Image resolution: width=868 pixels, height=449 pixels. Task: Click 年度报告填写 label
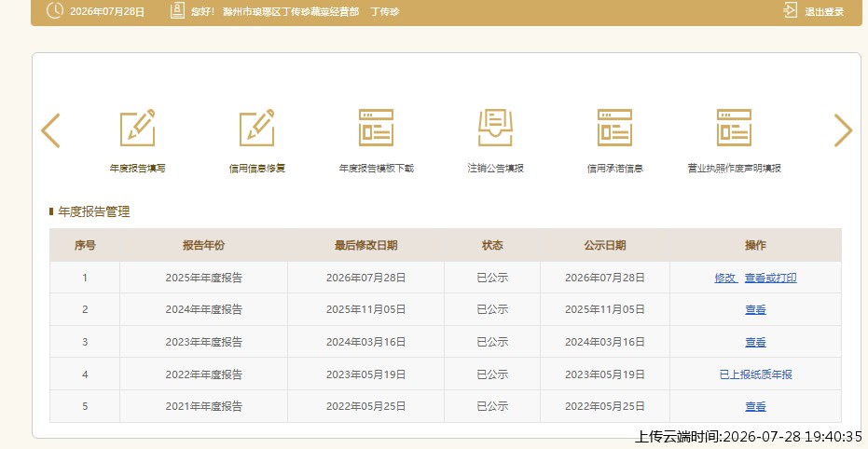coord(137,169)
